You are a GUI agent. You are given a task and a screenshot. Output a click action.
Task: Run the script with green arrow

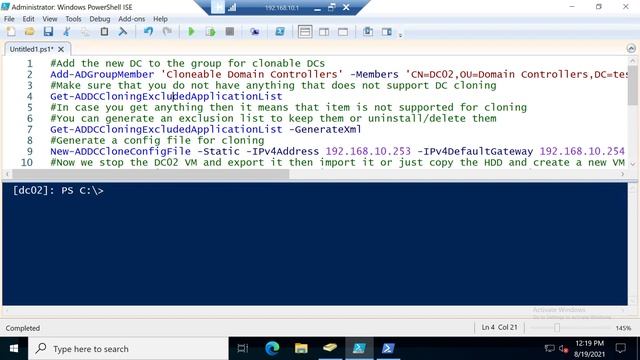coord(191,32)
